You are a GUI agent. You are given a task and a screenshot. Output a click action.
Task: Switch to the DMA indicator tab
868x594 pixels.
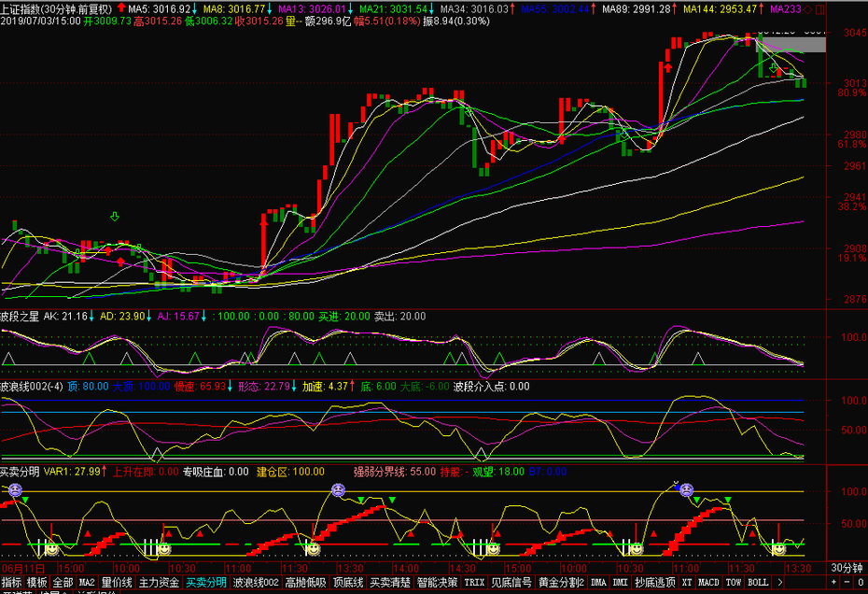coord(598,583)
